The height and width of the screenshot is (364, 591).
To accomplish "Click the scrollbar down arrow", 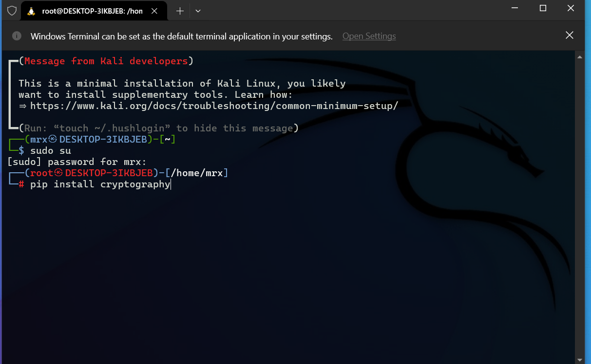I will tap(580, 359).
